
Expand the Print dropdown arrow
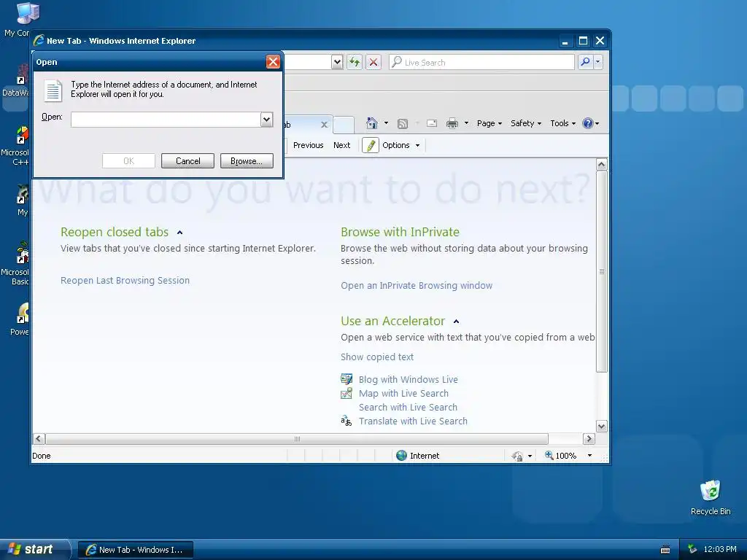[x=466, y=123]
